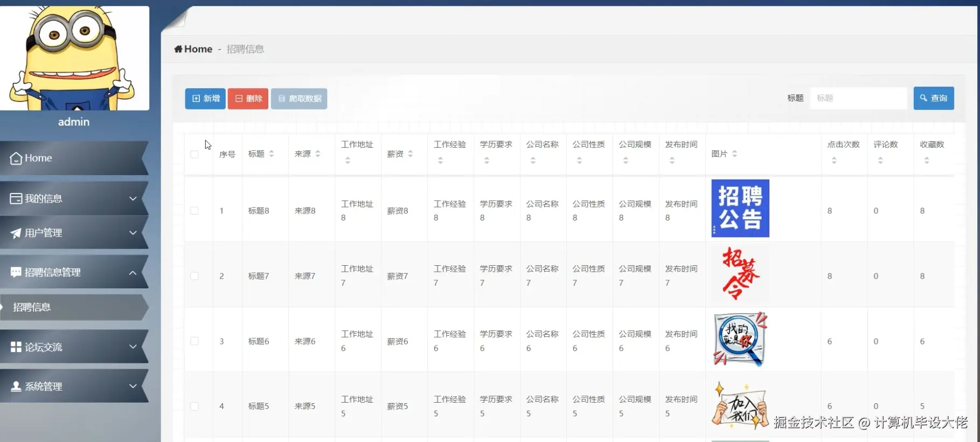Click the admin username label
Viewport: 980px width, 442px height.
coord(74,122)
